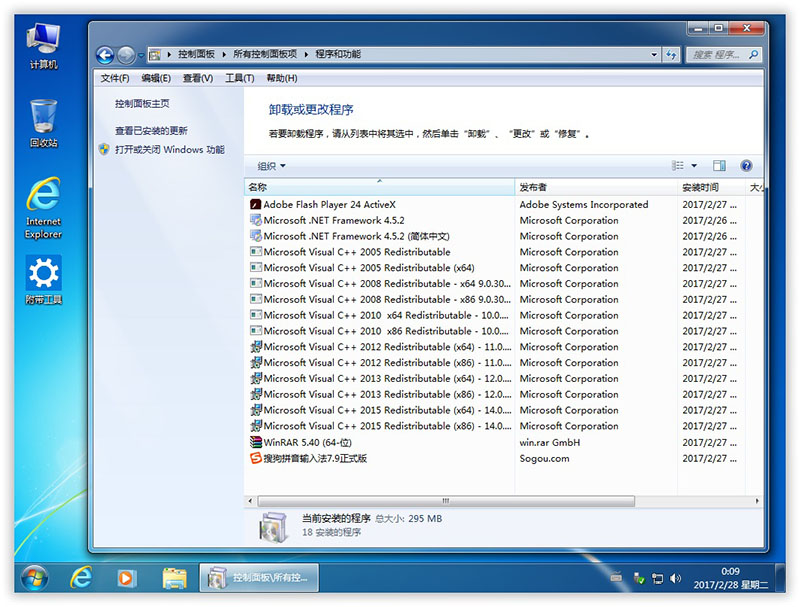Open the Windows Start orb
This screenshot has width=800, height=607.
click(35, 578)
